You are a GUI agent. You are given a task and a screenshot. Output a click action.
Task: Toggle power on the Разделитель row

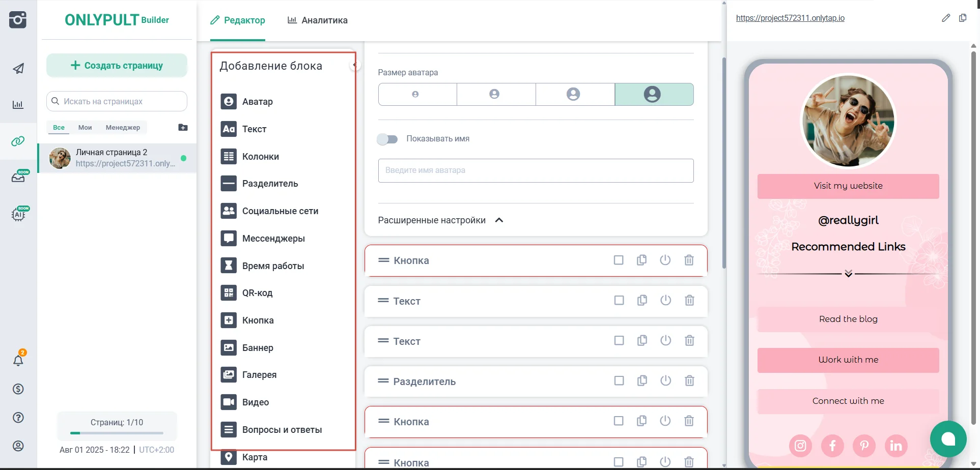click(666, 381)
